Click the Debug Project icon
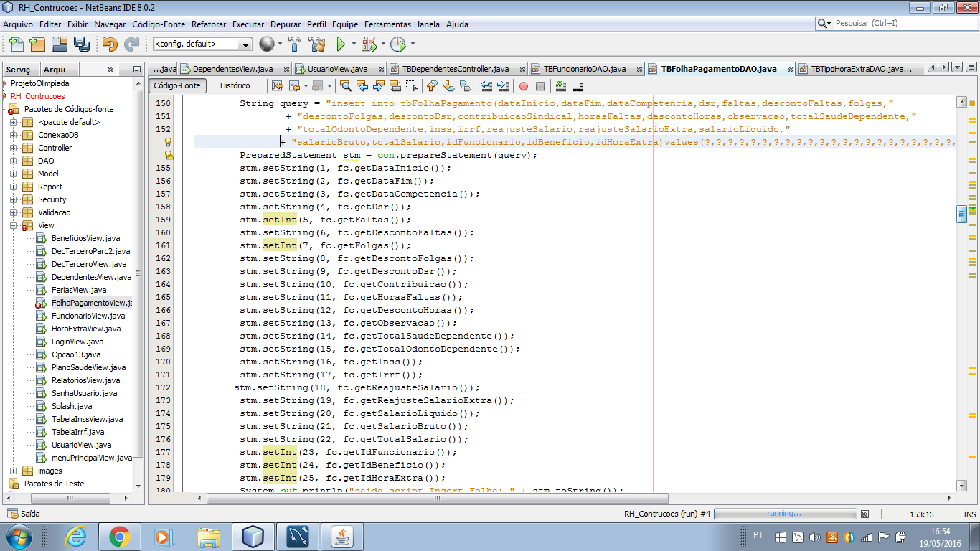Viewport: 980px width, 551px height. [x=369, y=44]
